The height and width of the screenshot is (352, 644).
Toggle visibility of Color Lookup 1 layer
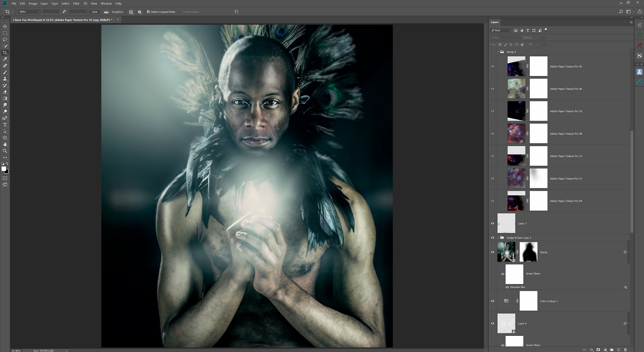coord(492,301)
